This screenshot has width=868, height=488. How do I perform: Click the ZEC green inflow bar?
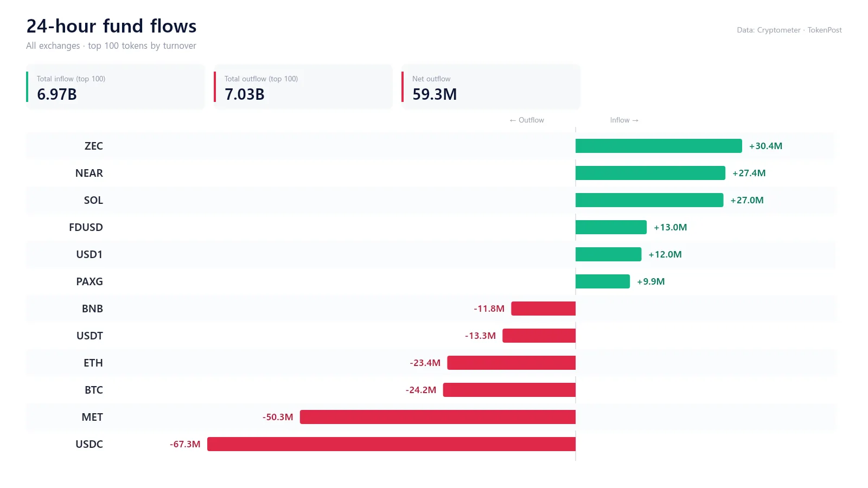tap(659, 146)
